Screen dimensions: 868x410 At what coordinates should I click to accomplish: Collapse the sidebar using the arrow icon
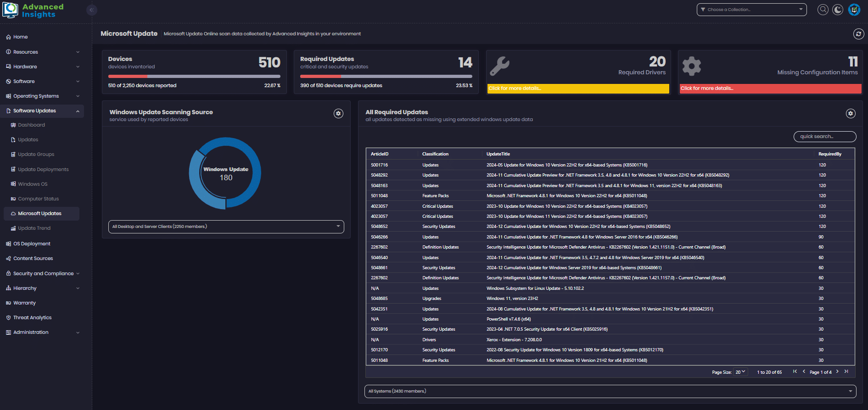point(91,10)
